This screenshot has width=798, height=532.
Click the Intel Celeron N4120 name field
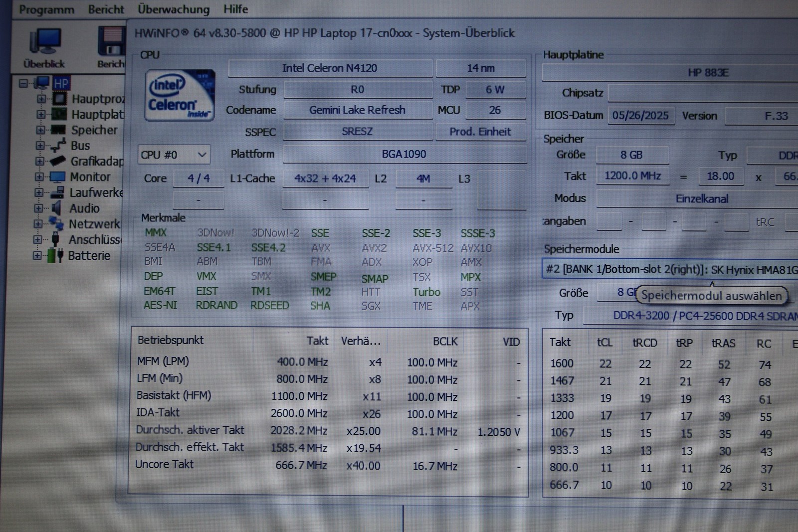pos(330,68)
